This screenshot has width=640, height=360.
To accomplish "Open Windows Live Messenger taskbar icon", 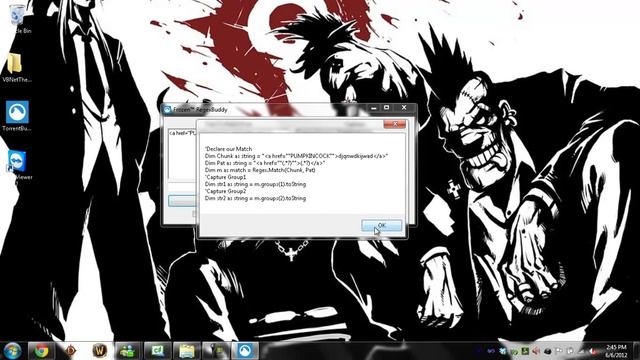I will (127, 351).
